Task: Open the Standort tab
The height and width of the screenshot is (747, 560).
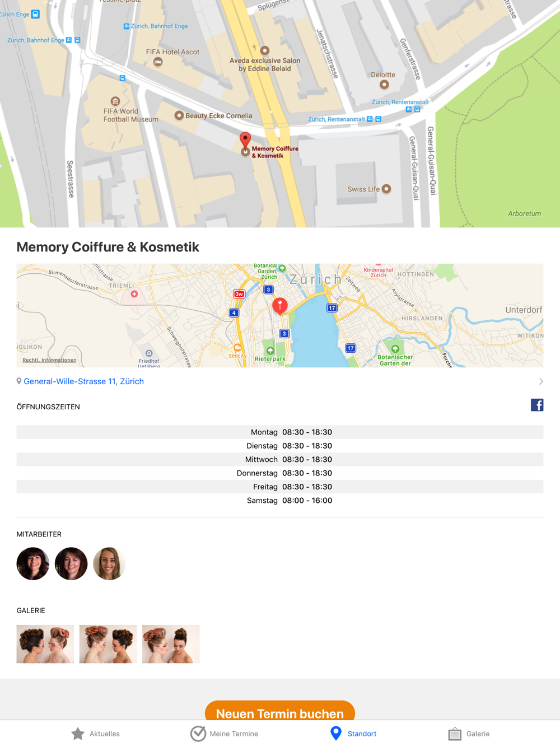Action: coord(353,734)
